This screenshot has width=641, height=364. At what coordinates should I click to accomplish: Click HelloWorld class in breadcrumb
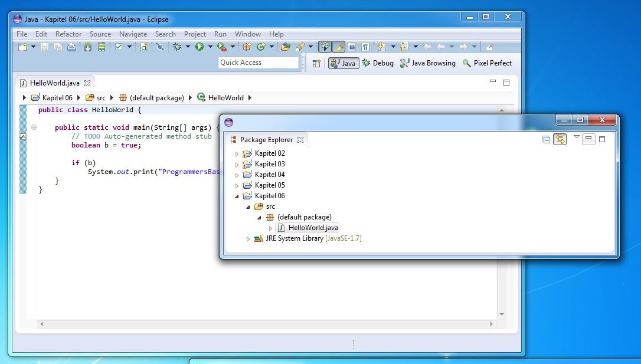(x=220, y=98)
